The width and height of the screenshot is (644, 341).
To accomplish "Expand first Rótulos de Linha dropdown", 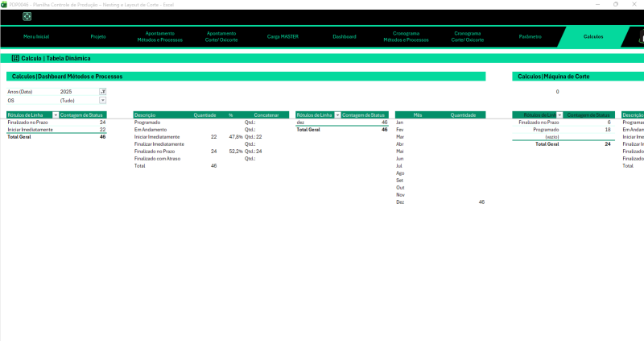I will click(x=55, y=115).
